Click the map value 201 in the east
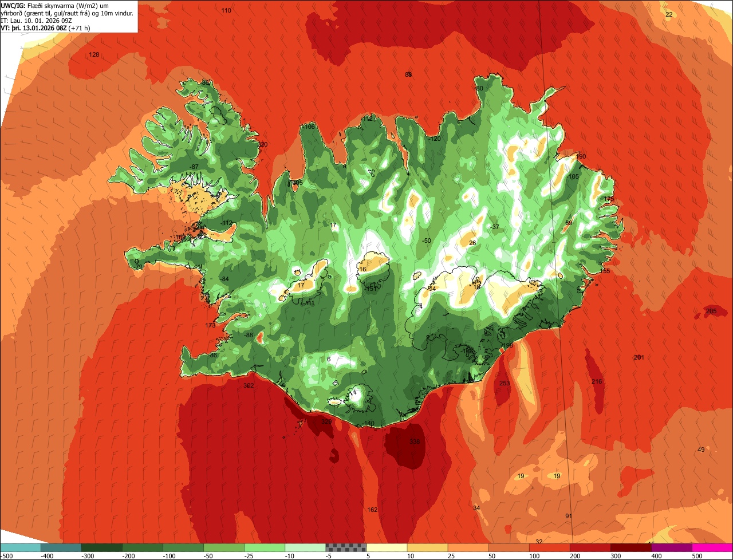The image size is (733, 560). (639, 357)
